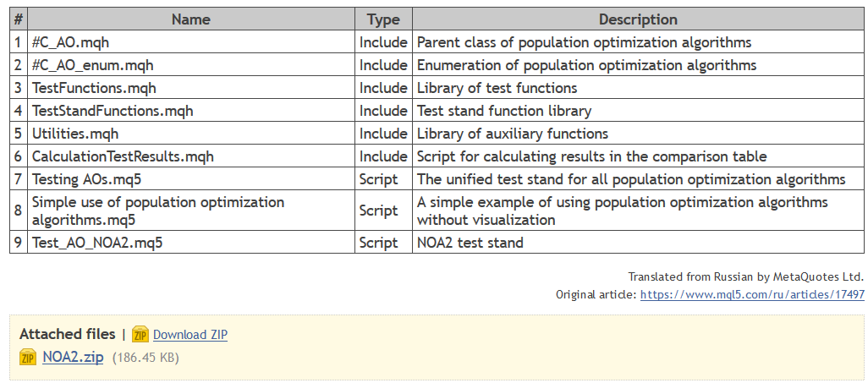
Task: Select the Test_AO_NOA2.mq5 cell
Action: [x=97, y=243]
